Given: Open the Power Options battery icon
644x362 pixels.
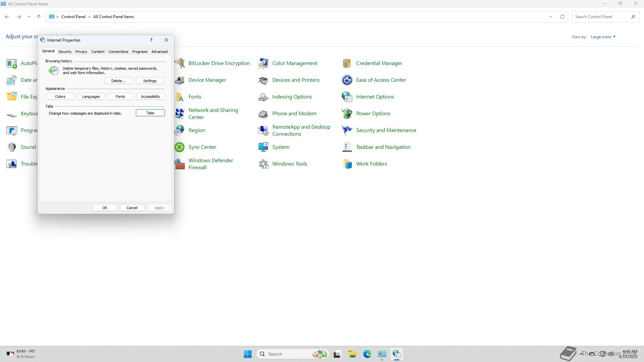Looking at the screenshot, I should [347, 114].
